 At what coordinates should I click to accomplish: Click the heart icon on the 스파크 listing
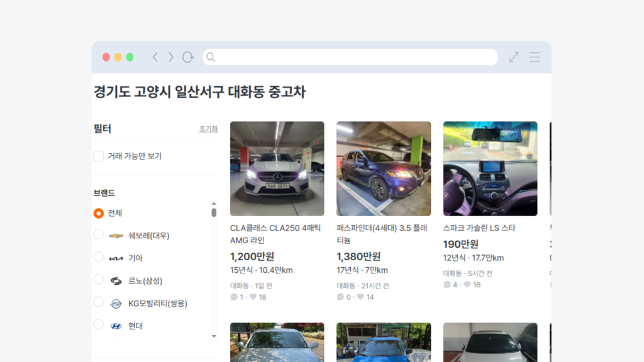coord(467,285)
